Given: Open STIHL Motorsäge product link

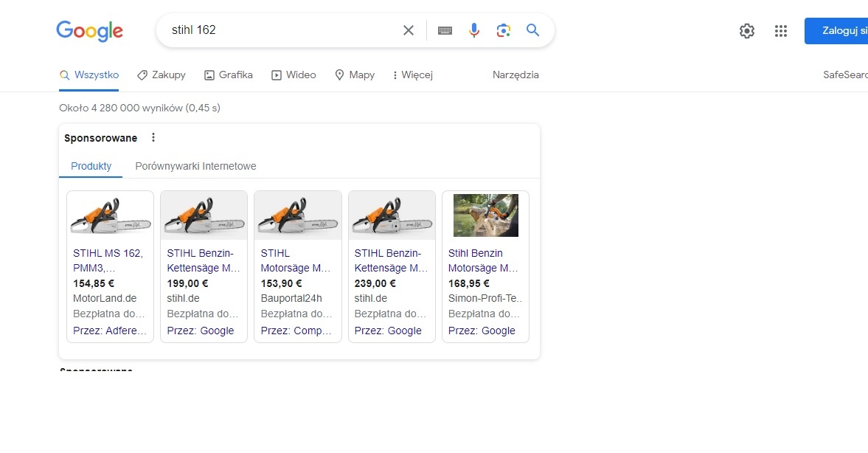Looking at the screenshot, I should (x=296, y=260).
